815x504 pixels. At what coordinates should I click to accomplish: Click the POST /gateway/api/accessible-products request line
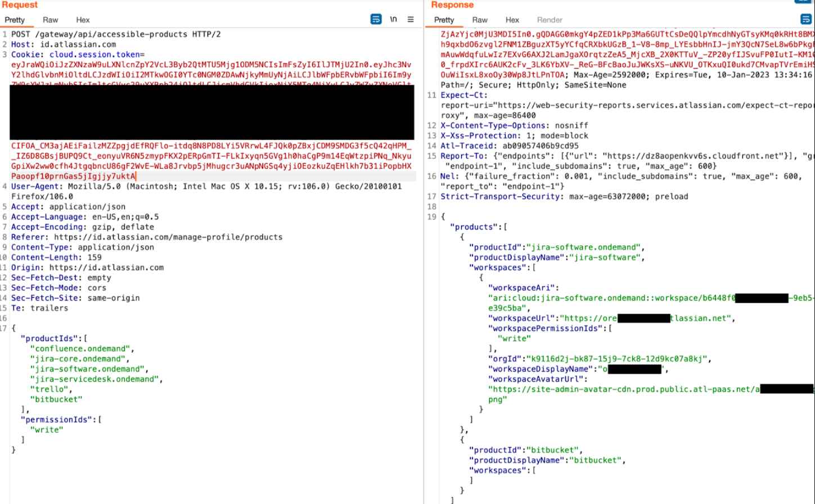coord(116,34)
